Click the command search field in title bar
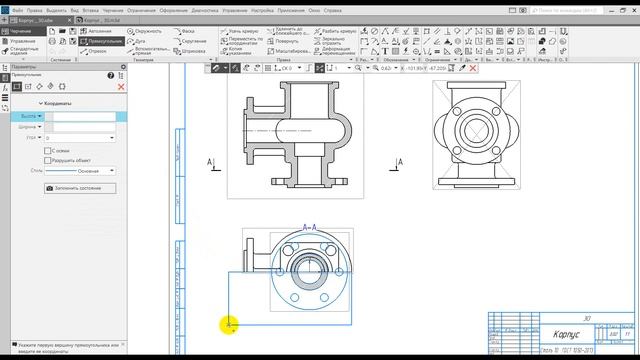Screen dimensions: 640x360 tap(567, 11)
